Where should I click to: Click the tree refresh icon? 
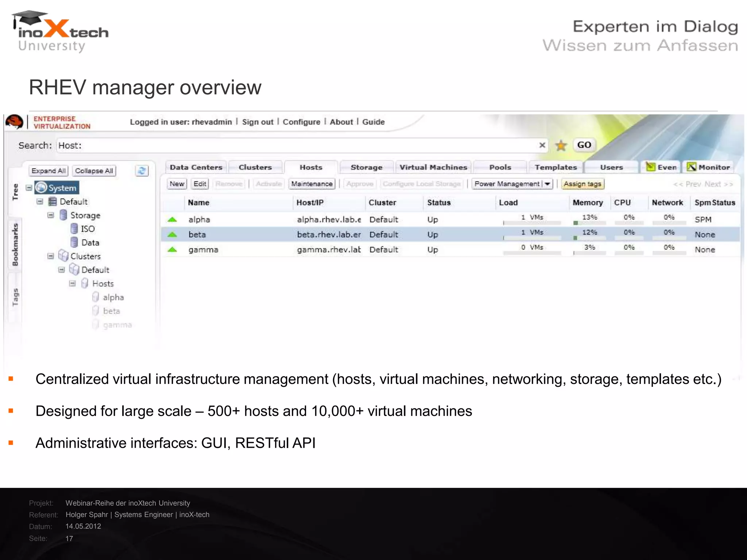point(142,171)
